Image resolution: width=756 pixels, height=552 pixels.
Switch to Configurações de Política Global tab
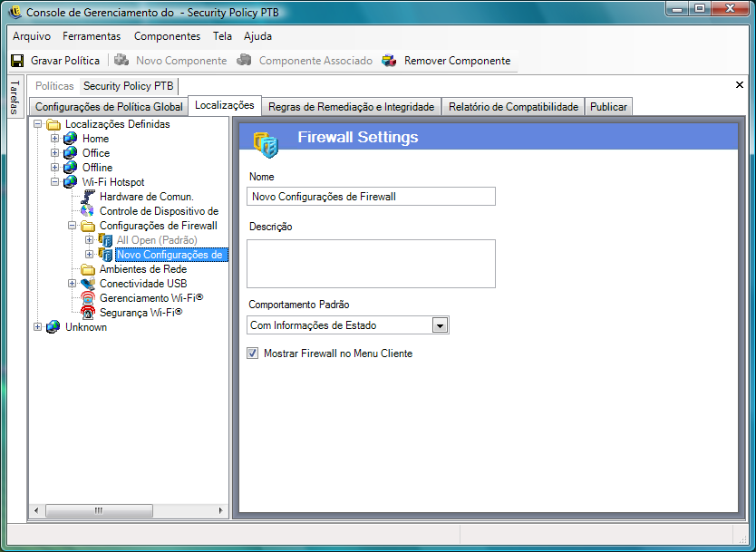click(109, 107)
